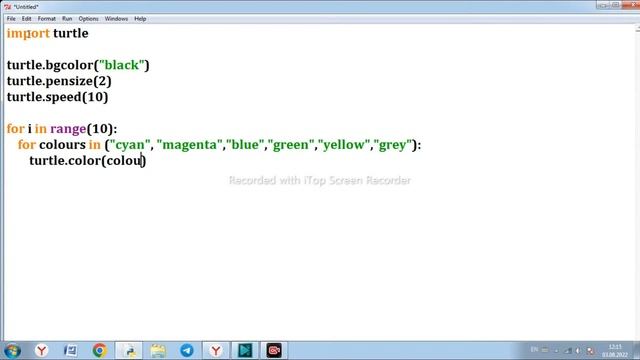640x360 pixels.
Task: Click the "magenta" string in the tuple
Action: (x=189, y=144)
